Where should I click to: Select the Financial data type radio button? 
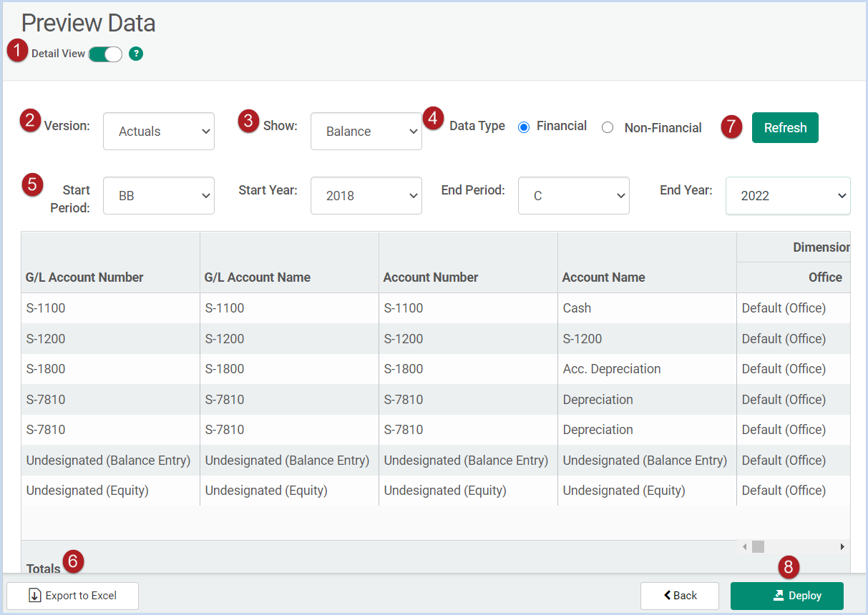click(524, 127)
